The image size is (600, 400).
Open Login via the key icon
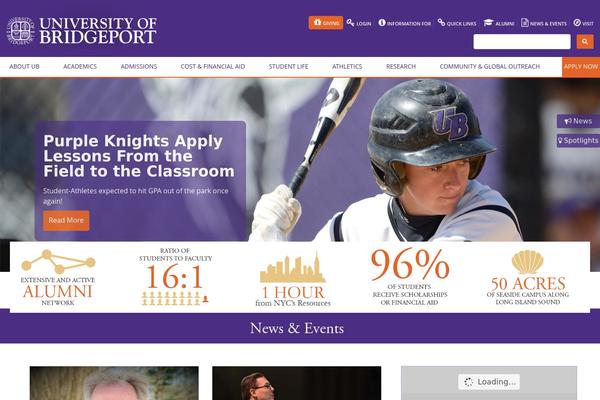coord(350,23)
